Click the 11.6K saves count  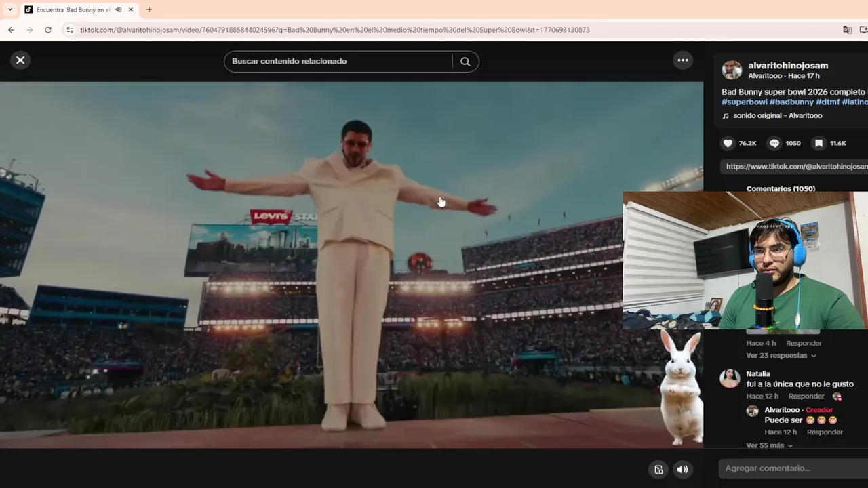pyautogui.click(x=838, y=144)
